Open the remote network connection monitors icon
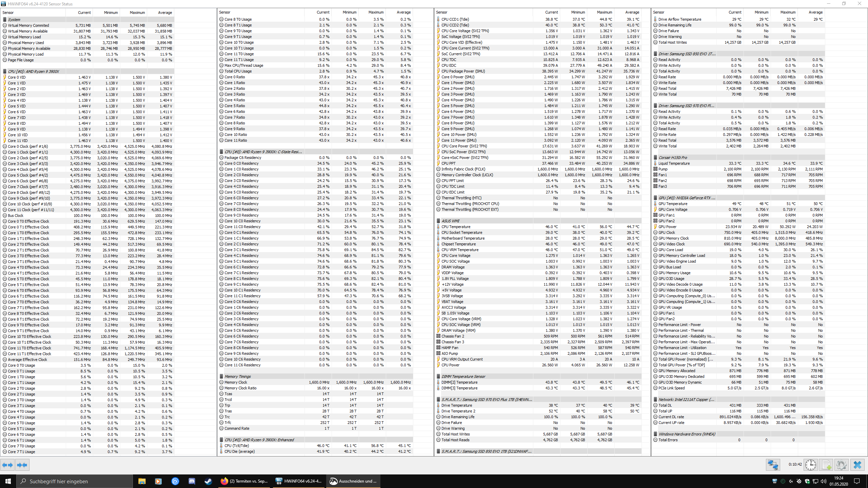The image size is (868, 488). 773,465
